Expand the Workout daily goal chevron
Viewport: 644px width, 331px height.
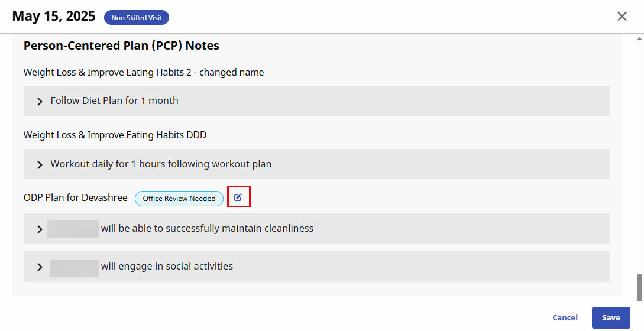click(40, 164)
